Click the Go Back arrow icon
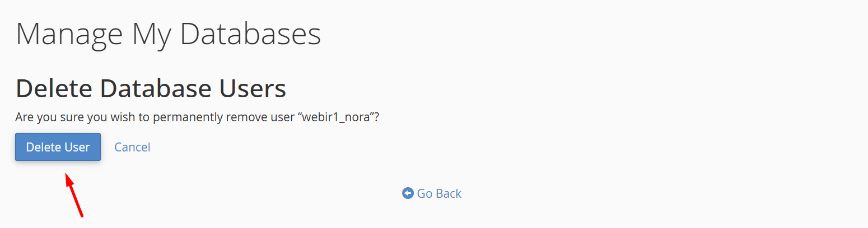868x228 pixels. point(408,193)
